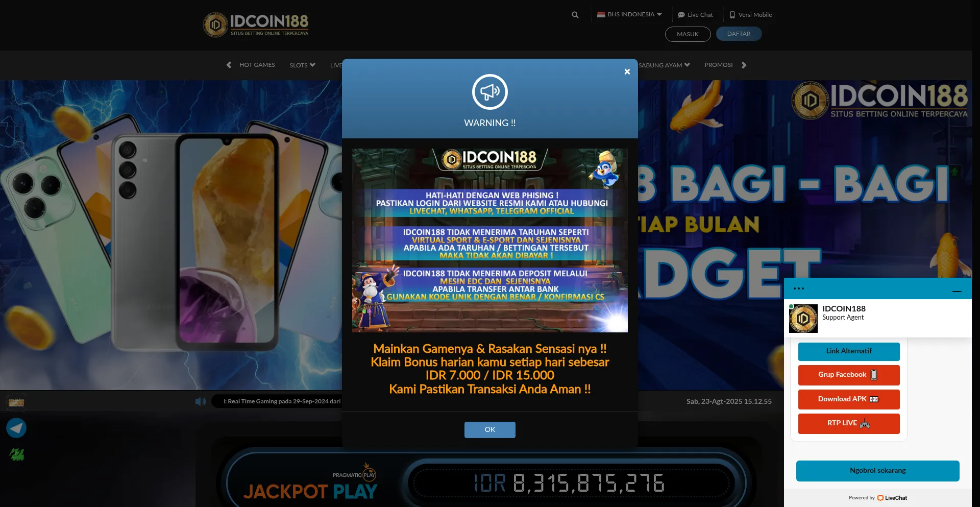
Task: Click the Masuk login button
Action: click(688, 34)
